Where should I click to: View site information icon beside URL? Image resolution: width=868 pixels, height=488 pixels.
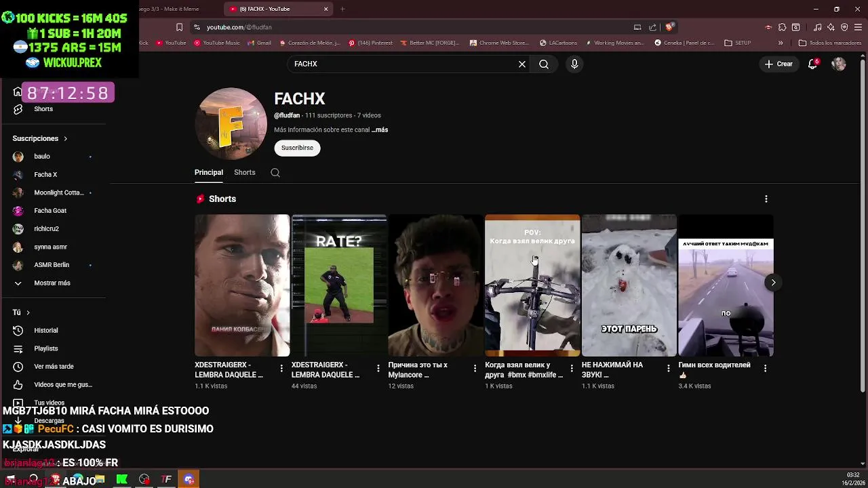click(197, 27)
